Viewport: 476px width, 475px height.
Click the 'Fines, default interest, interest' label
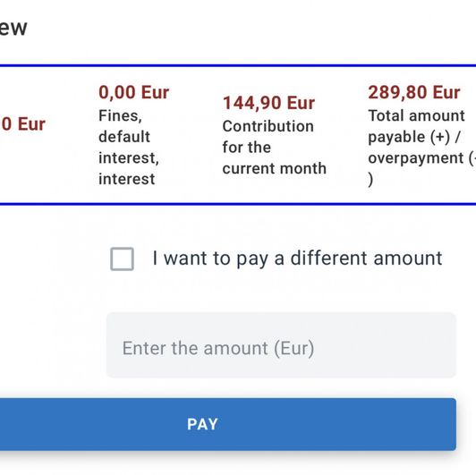coord(129,148)
